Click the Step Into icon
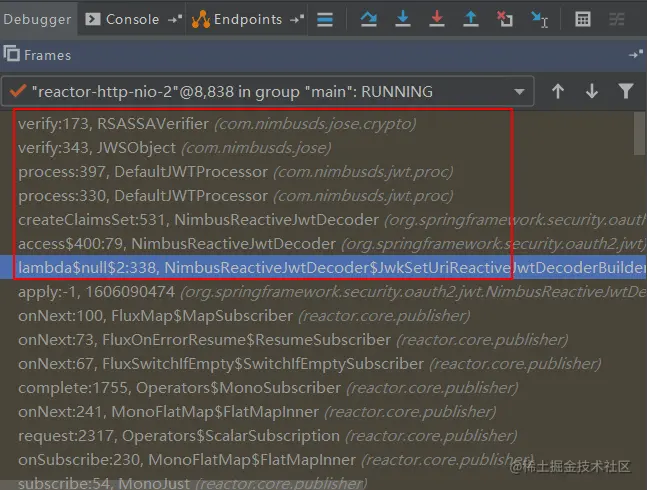Image resolution: width=647 pixels, height=490 pixels. 403,19
